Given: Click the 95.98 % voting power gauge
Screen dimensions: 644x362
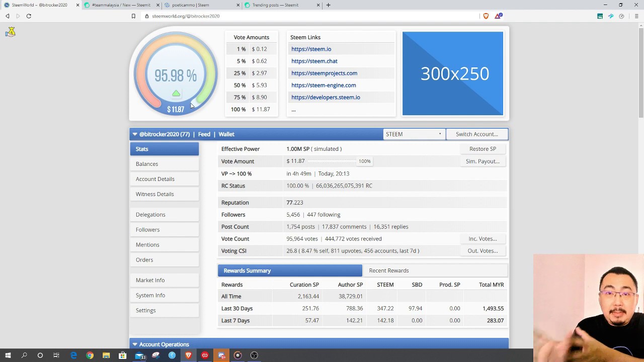Looking at the screenshot, I should click(176, 73).
